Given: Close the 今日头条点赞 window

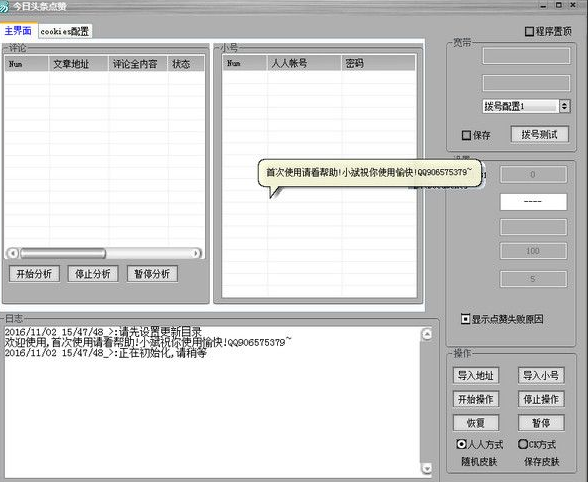Looking at the screenshot, I should 573,5.
